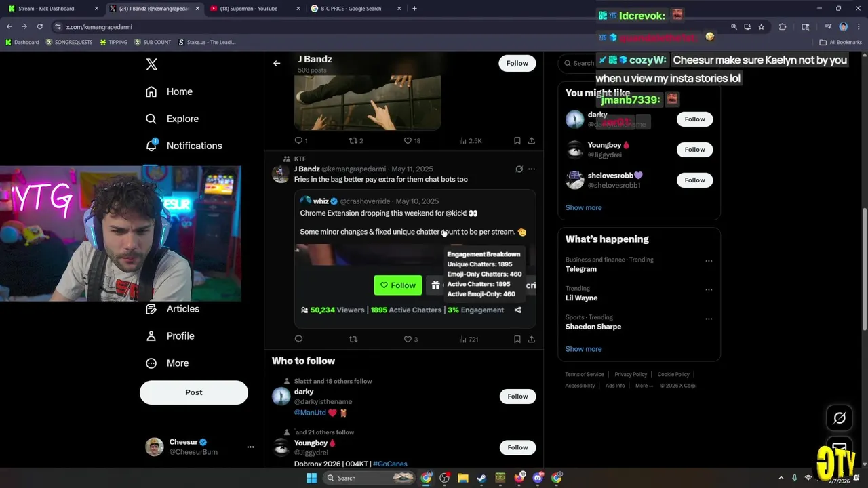View analytics of the 721 views post
Screen dimensions: 868x488
coord(469,339)
